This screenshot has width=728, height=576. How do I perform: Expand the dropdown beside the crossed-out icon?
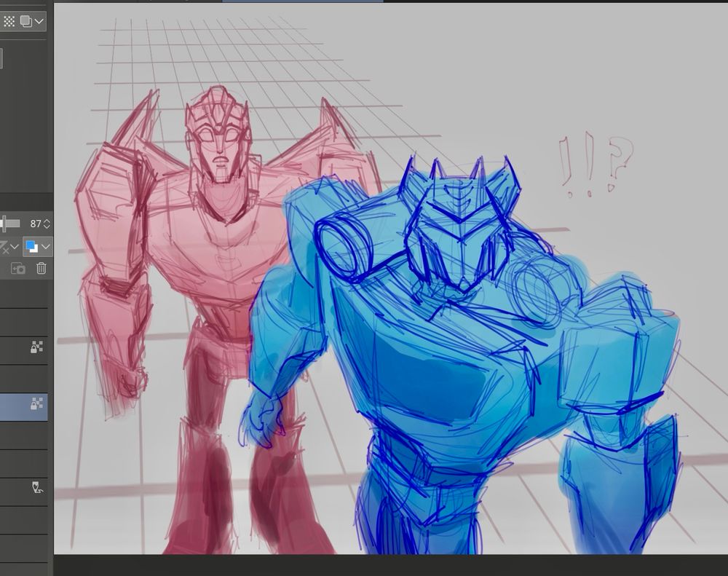(15, 247)
